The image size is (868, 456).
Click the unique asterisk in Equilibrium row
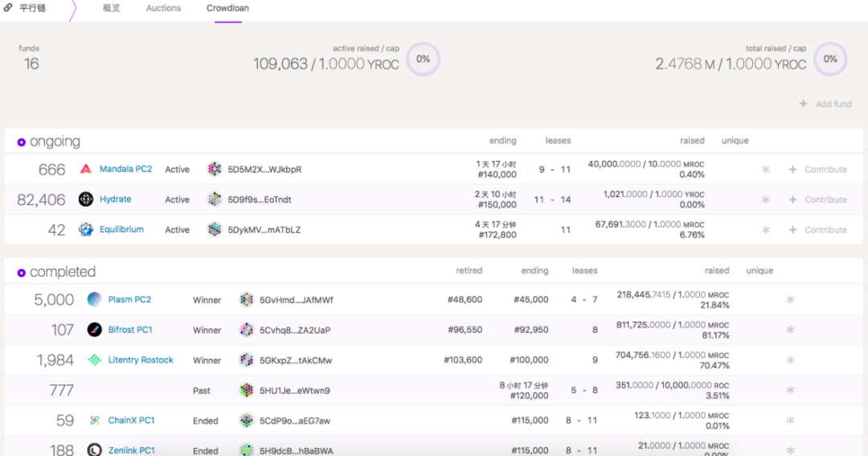[x=766, y=230]
